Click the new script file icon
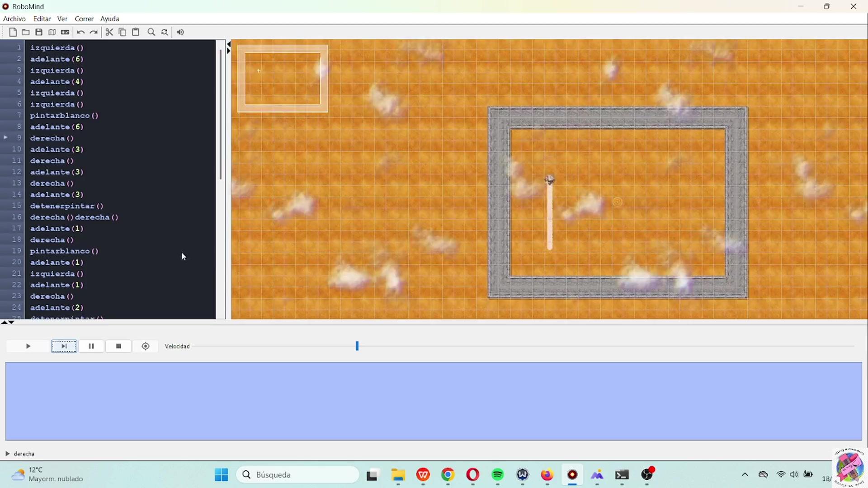 (x=13, y=32)
